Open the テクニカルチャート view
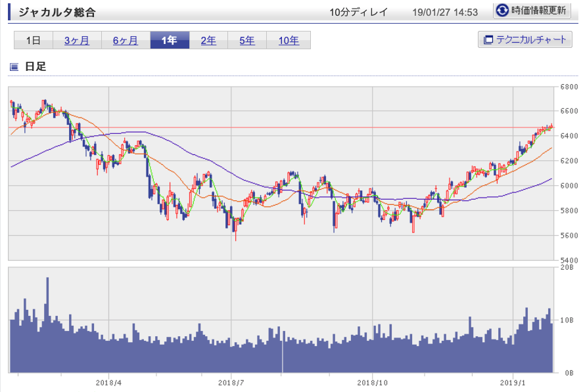 tap(525, 40)
